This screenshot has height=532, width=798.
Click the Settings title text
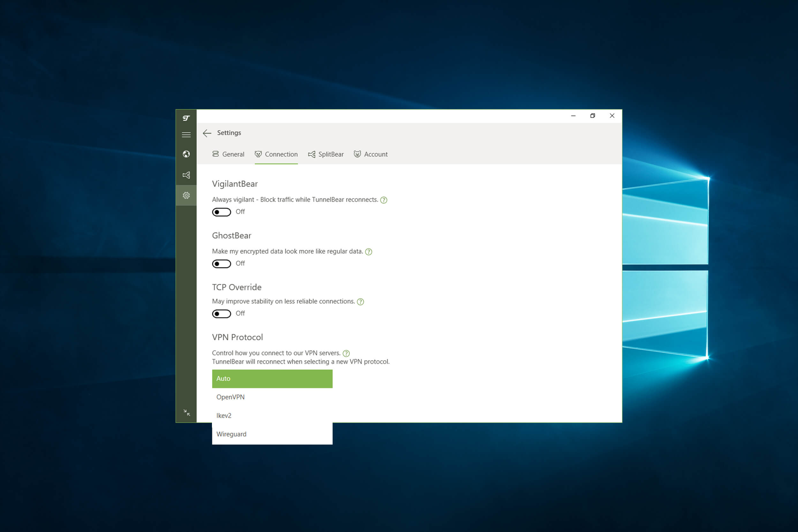pos(229,133)
